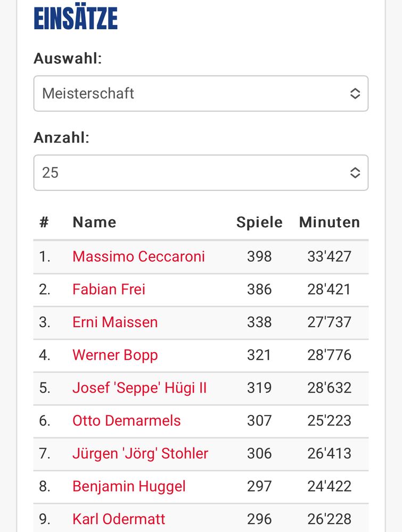Select the Karl Odermatt link
Viewport: 402px width, 532px height.
tap(119, 519)
